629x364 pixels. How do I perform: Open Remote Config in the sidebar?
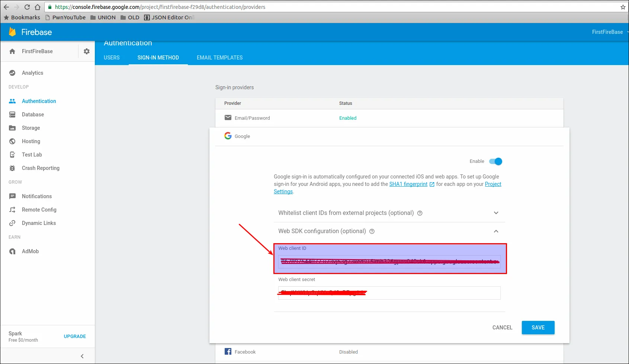pyautogui.click(x=39, y=210)
